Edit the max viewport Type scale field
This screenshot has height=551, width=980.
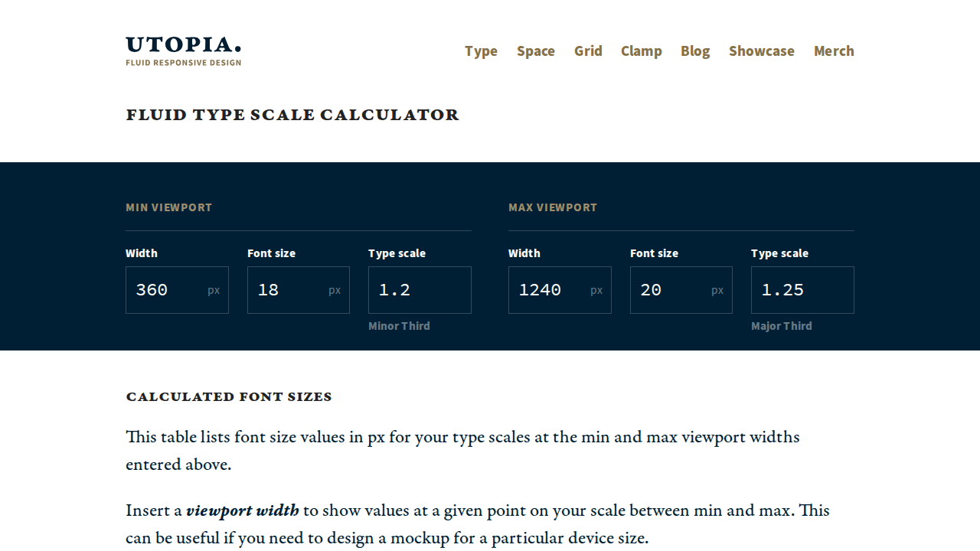[x=802, y=290]
